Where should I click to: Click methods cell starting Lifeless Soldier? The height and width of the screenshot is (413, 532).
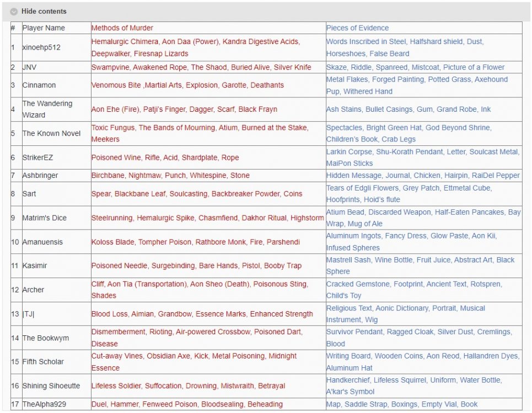(208, 385)
